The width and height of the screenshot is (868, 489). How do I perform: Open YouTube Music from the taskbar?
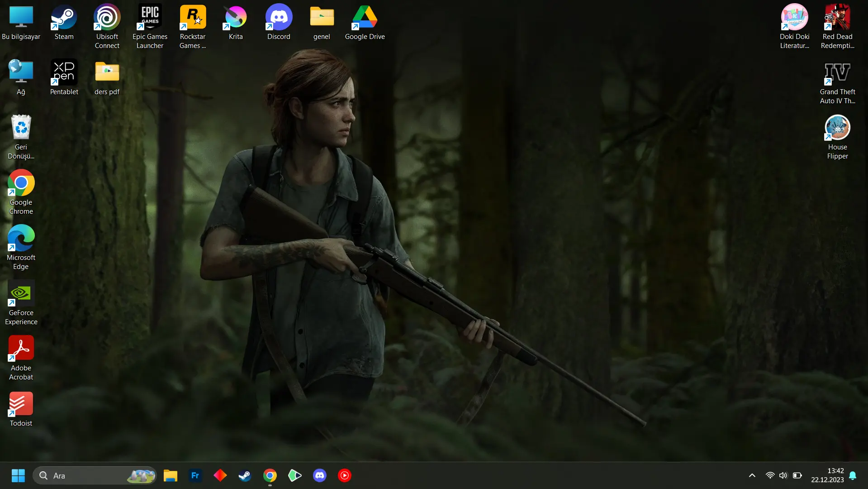click(x=345, y=475)
